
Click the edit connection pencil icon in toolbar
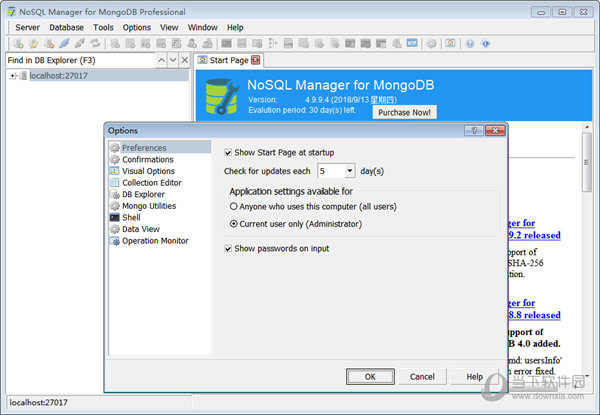click(x=34, y=44)
